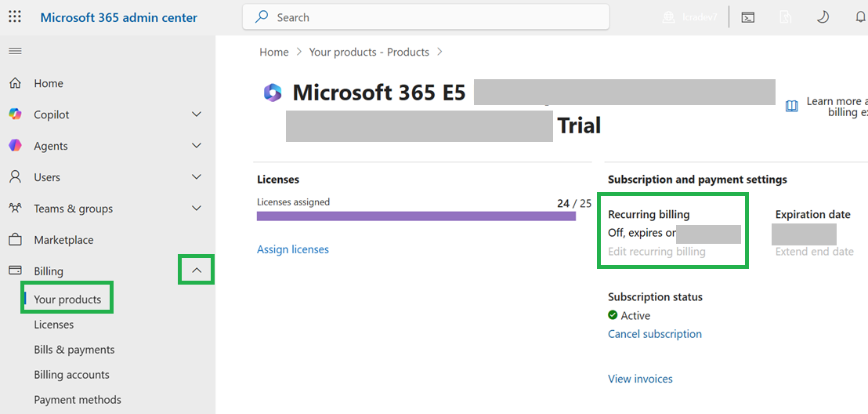Go to Home in the sidebar
Screen dimensions: 868x414
(x=49, y=83)
